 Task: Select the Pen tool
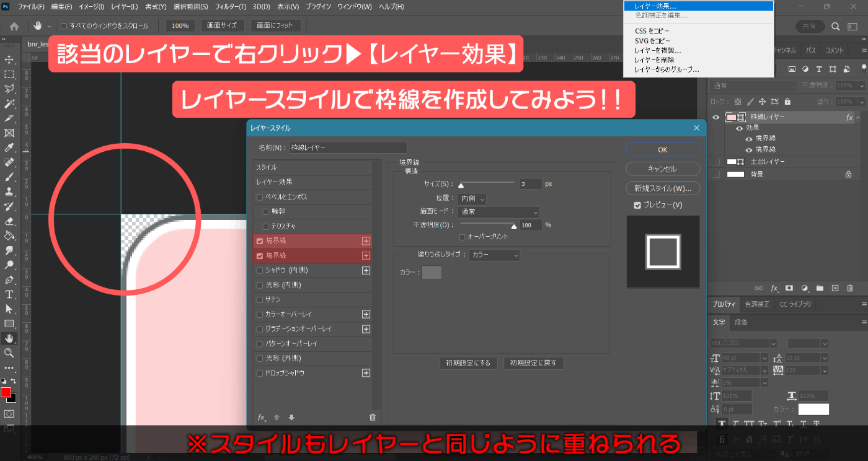coord(9,279)
